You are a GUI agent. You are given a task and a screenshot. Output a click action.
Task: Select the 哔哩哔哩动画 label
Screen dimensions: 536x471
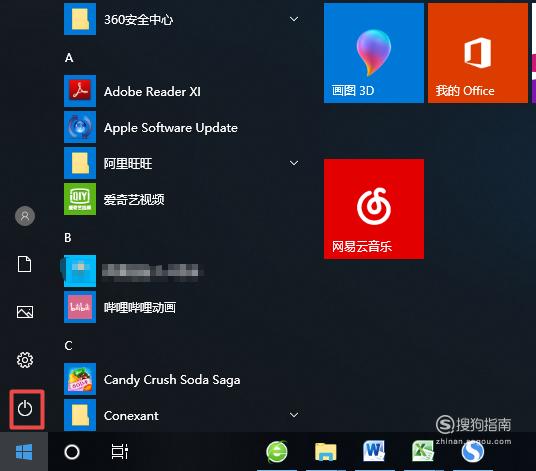140,308
